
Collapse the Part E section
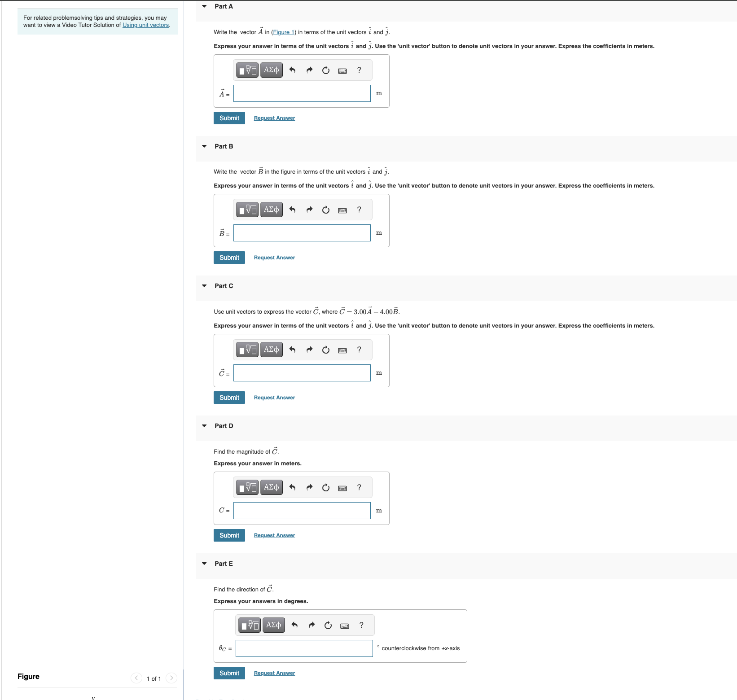(204, 564)
